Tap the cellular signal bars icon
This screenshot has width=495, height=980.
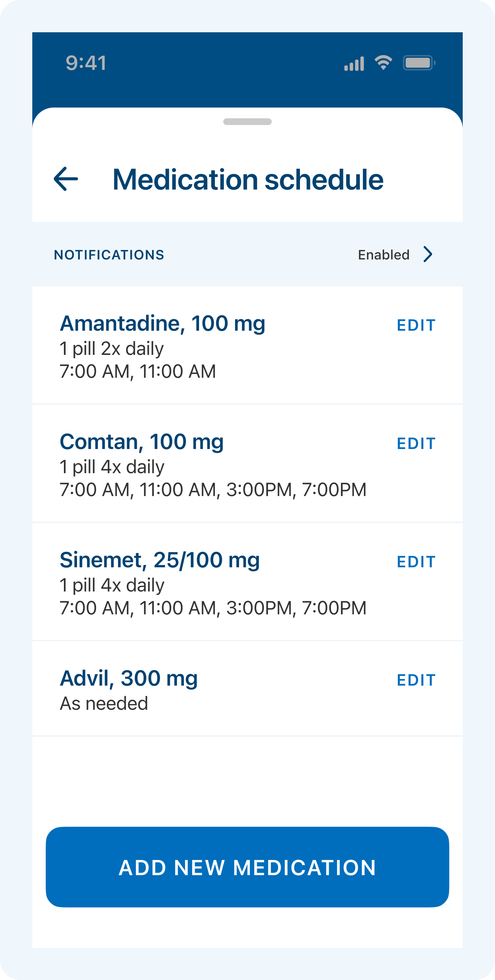click(354, 64)
